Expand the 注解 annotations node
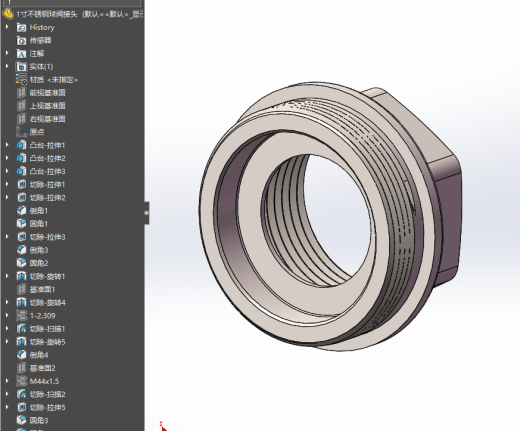Screen dimensions: 520x431 pos(7,53)
